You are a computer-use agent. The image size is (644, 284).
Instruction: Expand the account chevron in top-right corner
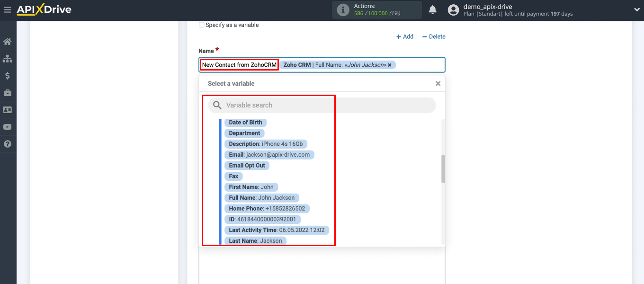click(x=636, y=9)
